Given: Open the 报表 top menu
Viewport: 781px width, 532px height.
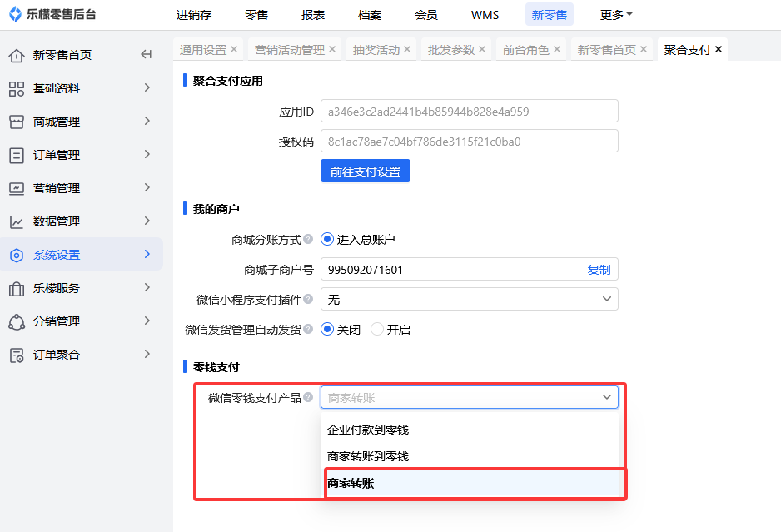Looking at the screenshot, I should click(313, 15).
